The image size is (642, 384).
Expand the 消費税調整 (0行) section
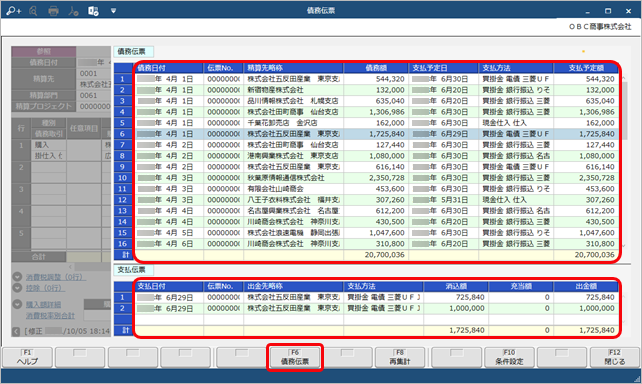(x=17, y=277)
